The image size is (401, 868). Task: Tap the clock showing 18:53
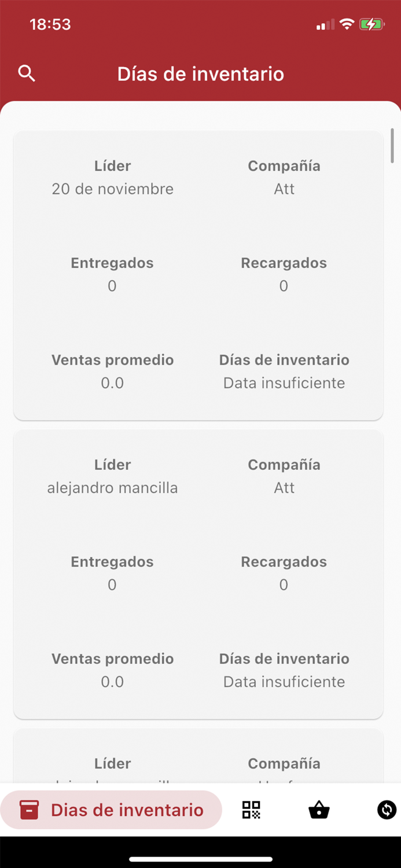coord(50,24)
